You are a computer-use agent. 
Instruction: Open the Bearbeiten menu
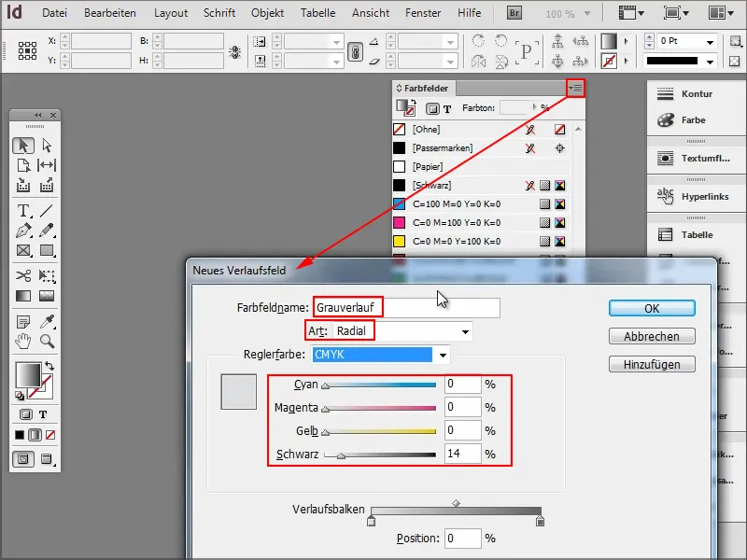(110, 13)
